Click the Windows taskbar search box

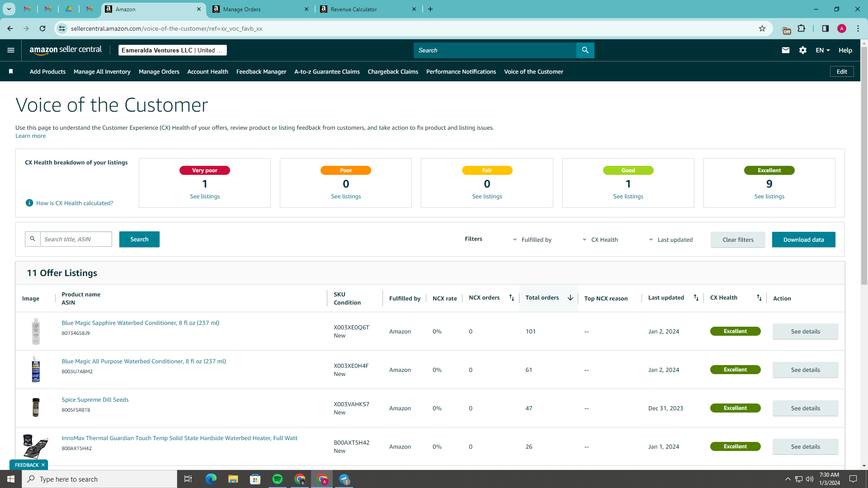[x=99, y=479]
